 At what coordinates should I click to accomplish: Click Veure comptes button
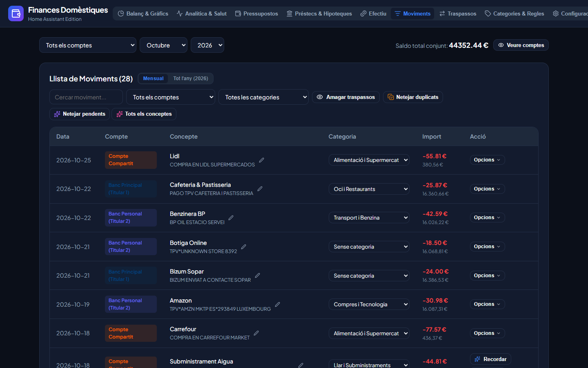(x=521, y=45)
